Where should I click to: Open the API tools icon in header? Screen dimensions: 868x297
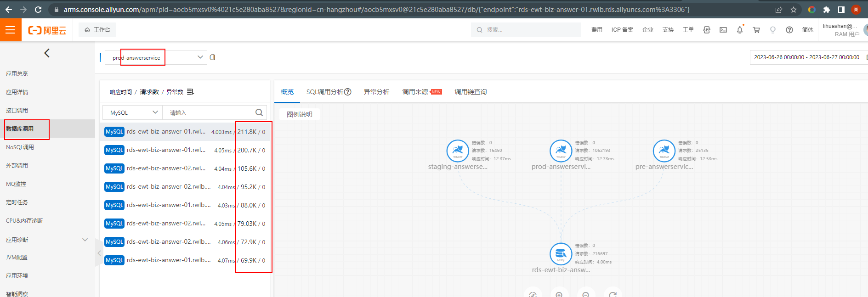(707, 30)
